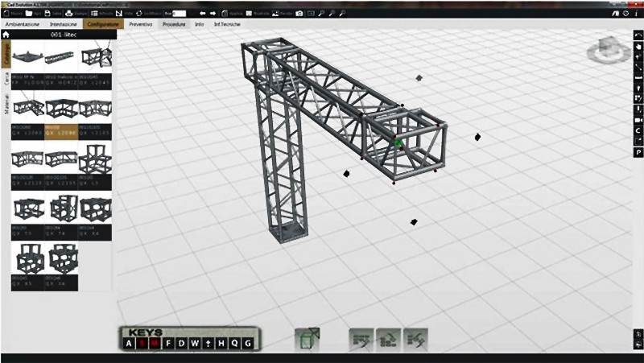This screenshot has width=644, height=363.
Task: Open the Catalogo side tab
Action: point(6,54)
